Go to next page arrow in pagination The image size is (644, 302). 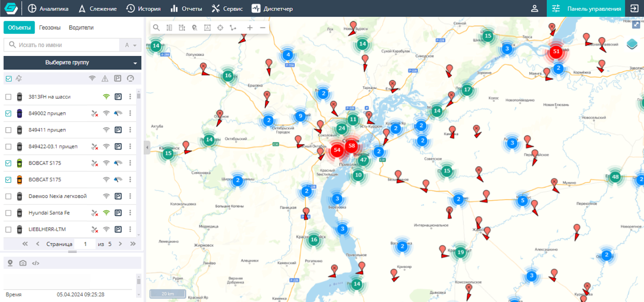(120, 244)
